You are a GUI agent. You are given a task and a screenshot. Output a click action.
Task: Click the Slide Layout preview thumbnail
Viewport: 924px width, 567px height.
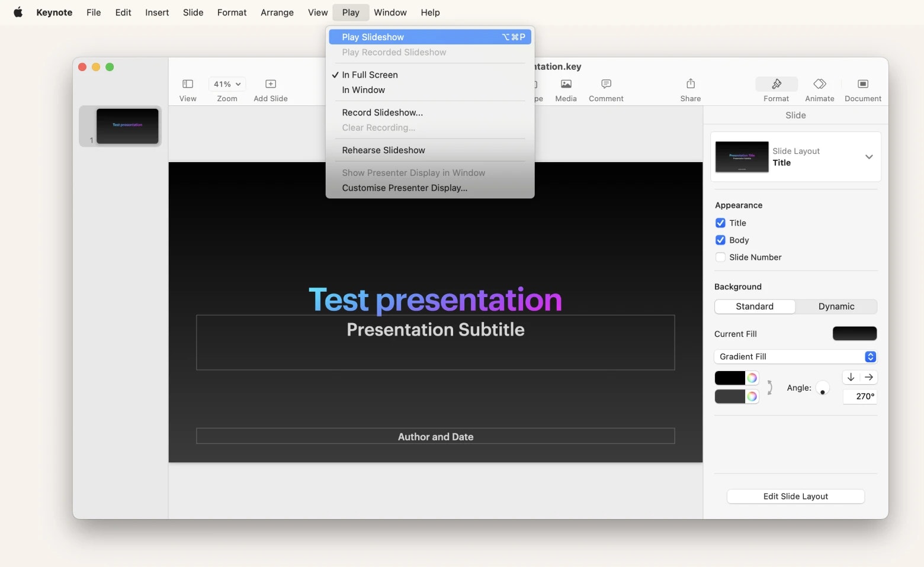(742, 157)
